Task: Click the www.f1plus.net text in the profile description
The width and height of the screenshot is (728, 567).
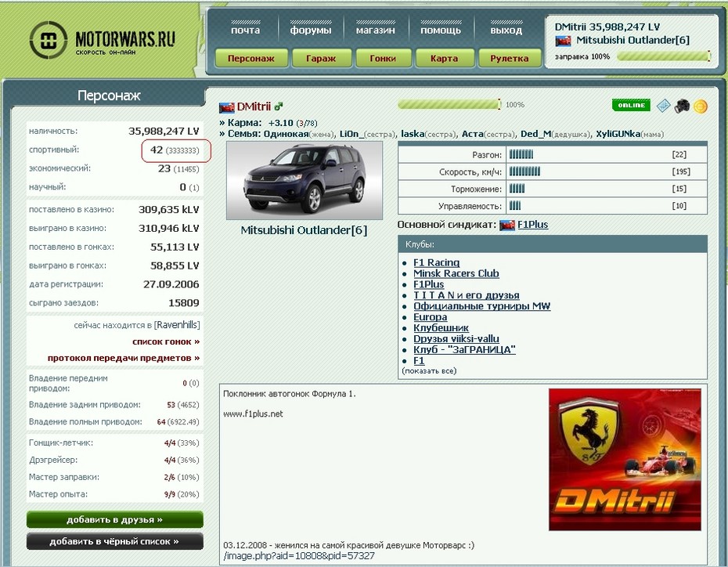Action: pos(253,414)
